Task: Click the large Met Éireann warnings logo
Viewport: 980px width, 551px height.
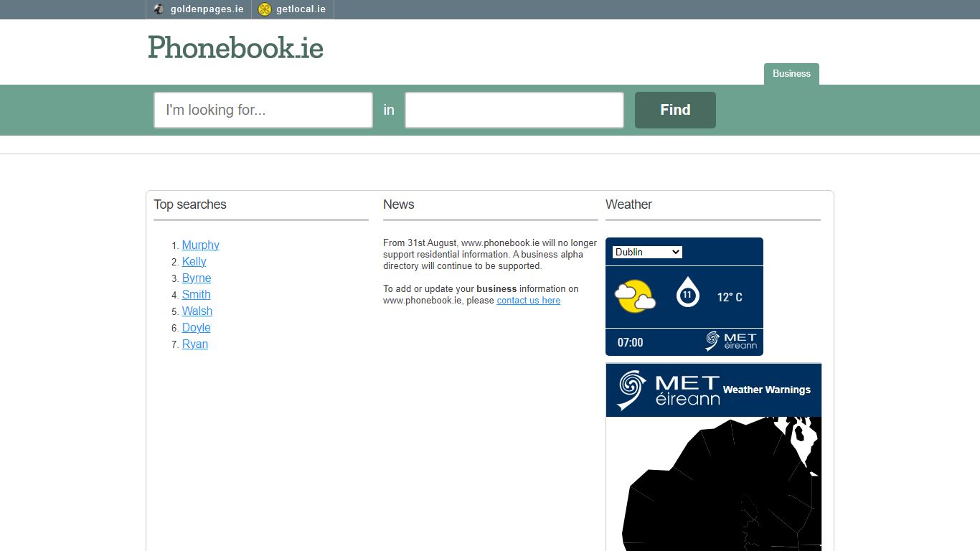Action: 668,390
